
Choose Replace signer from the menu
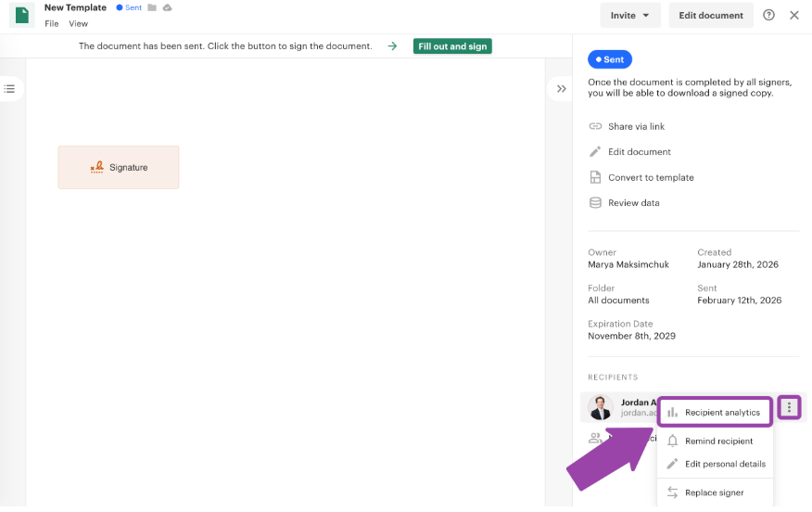[715, 493]
